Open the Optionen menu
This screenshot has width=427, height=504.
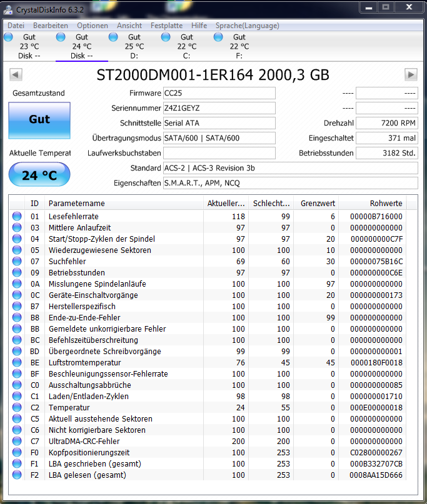click(93, 26)
